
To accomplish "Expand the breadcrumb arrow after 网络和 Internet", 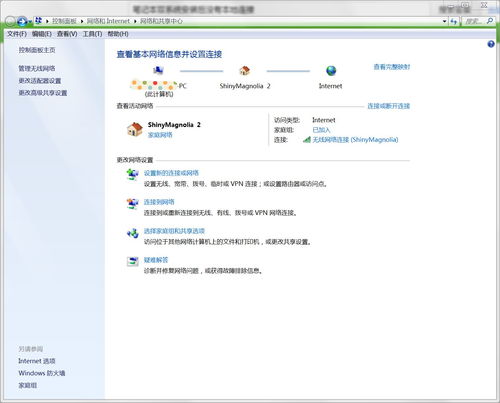I will pos(135,21).
